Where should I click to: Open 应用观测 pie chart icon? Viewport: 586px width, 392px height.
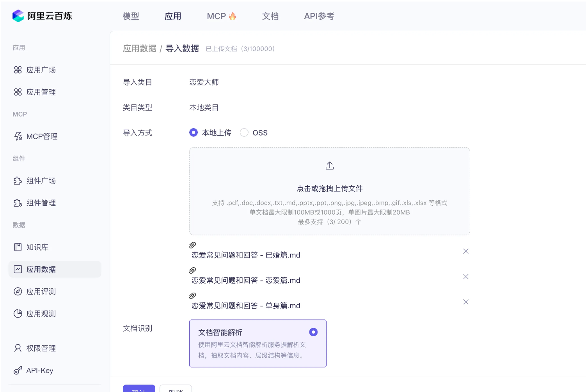(x=18, y=314)
